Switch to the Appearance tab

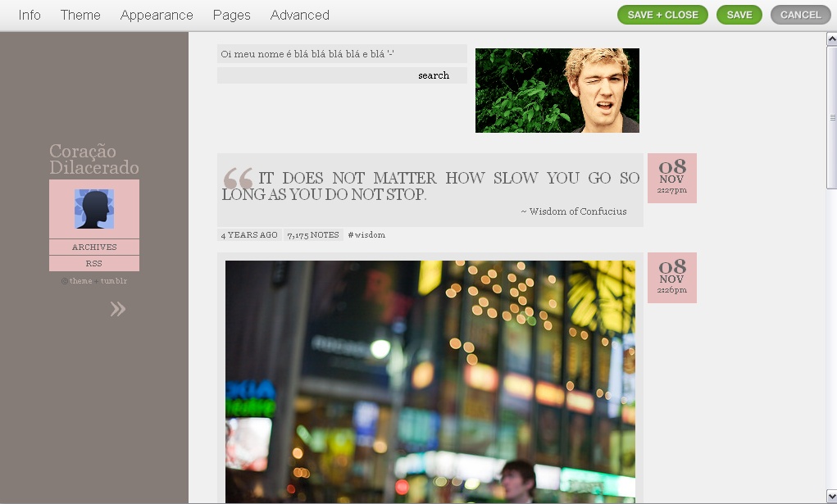[157, 15]
